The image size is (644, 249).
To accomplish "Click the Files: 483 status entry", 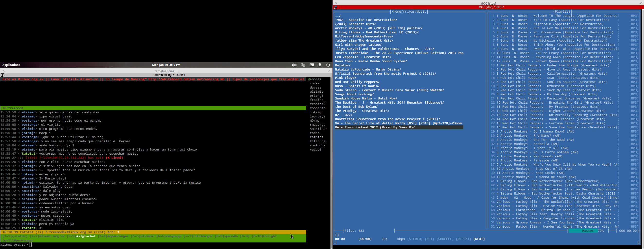I will pyautogui.click(x=354, y=231).
